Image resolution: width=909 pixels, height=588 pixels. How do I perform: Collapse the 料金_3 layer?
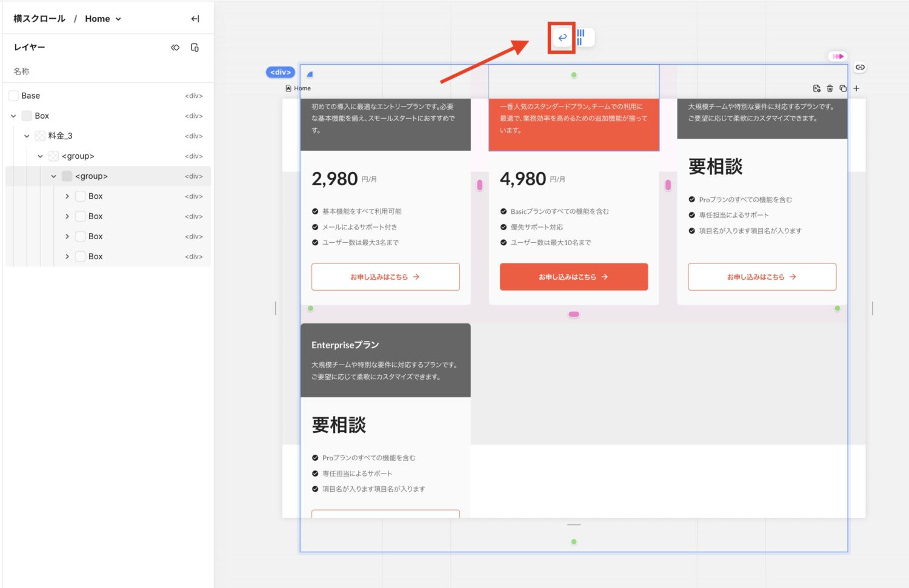click(27, 136)
